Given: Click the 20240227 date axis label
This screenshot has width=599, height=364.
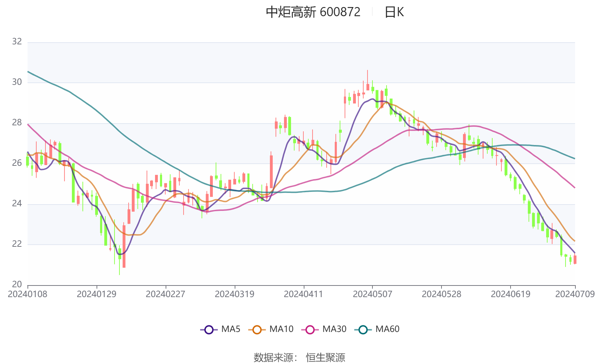Looking at the screenshot, I should [166, 294].
